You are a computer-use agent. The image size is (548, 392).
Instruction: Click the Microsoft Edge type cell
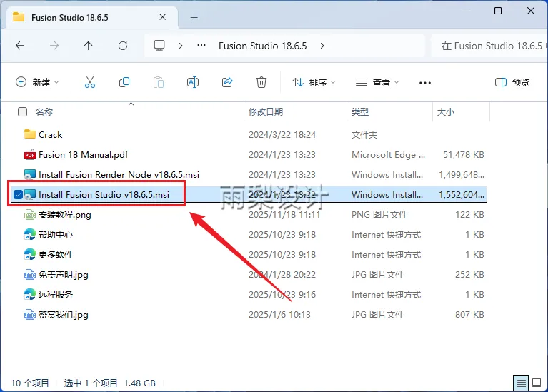click(x=388, y=154)
